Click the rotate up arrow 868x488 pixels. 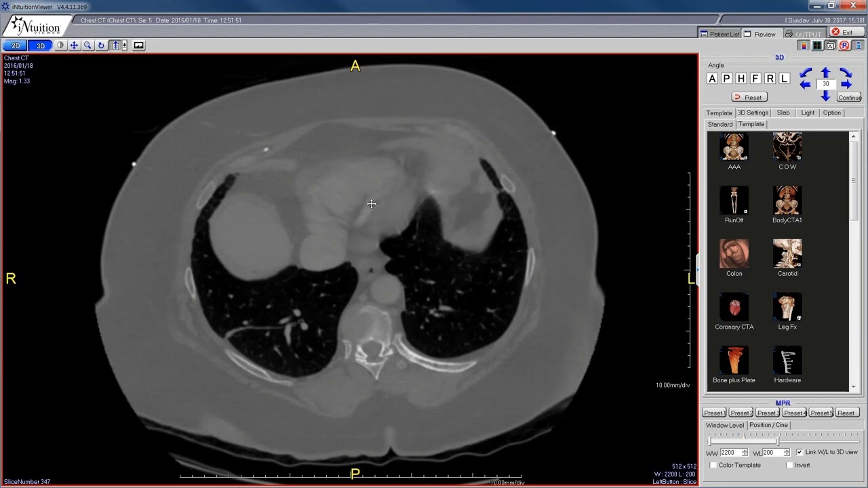tap(825, 72)
